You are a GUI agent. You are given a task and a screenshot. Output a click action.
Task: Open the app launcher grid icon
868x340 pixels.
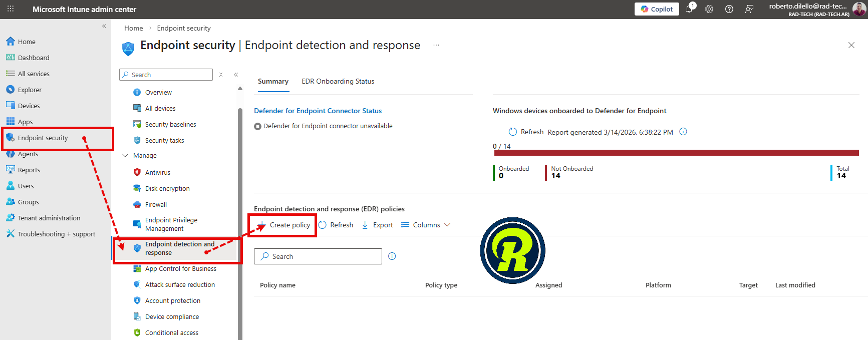point(11,9)
